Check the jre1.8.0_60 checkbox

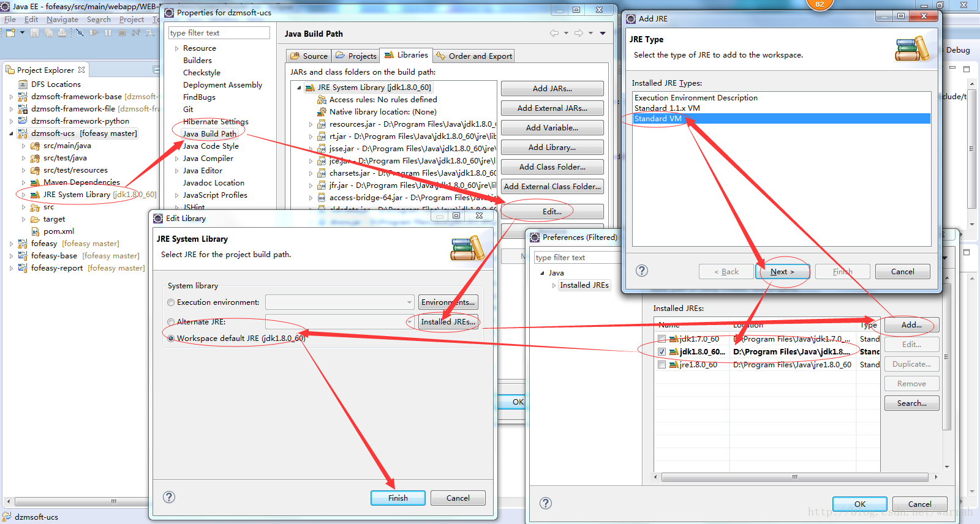[661, 364]
